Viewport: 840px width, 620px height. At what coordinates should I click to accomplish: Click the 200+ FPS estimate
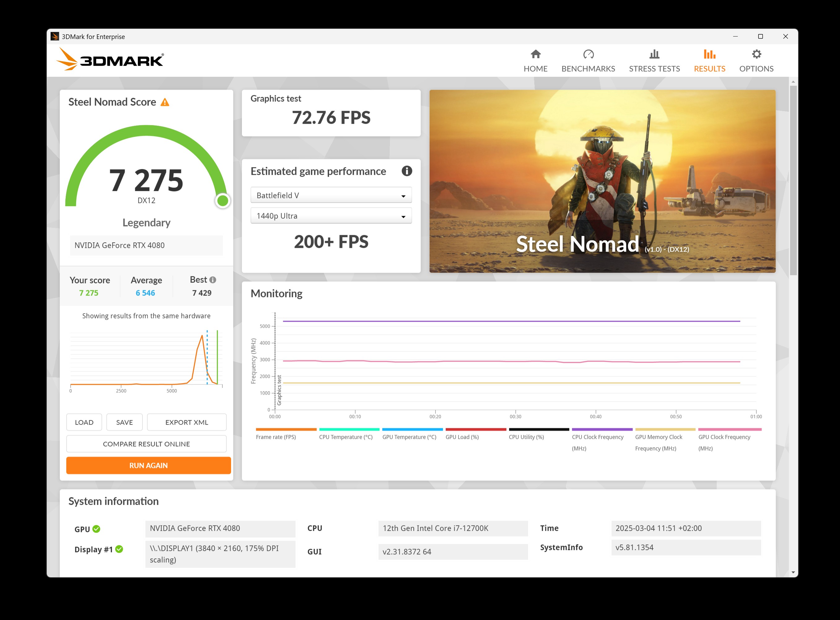coord(331,242)
